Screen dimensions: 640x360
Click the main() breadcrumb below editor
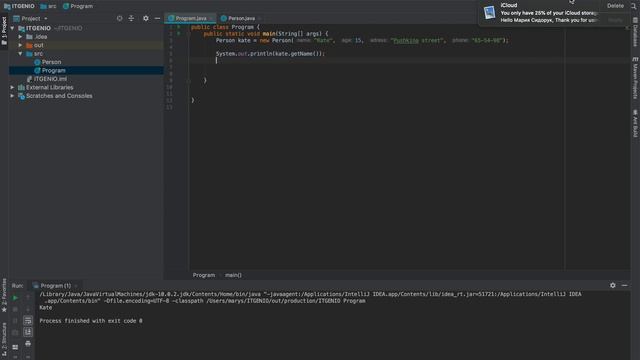point(233,275)
